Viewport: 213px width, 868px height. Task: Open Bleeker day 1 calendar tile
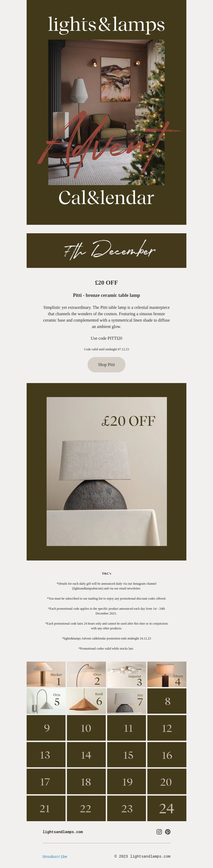(x=46, y=674)
